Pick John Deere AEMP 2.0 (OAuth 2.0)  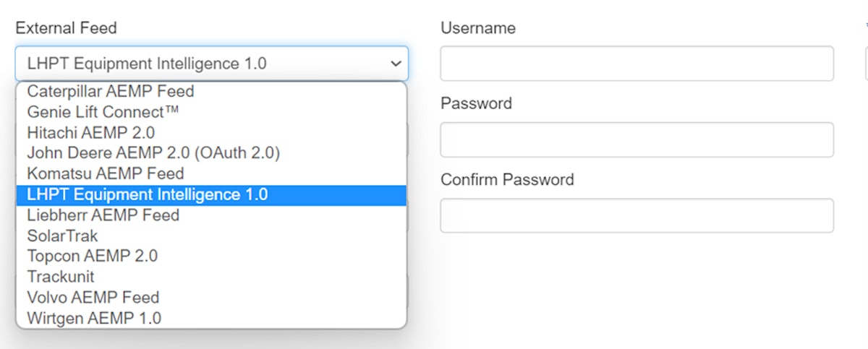(x=153, y=153)
